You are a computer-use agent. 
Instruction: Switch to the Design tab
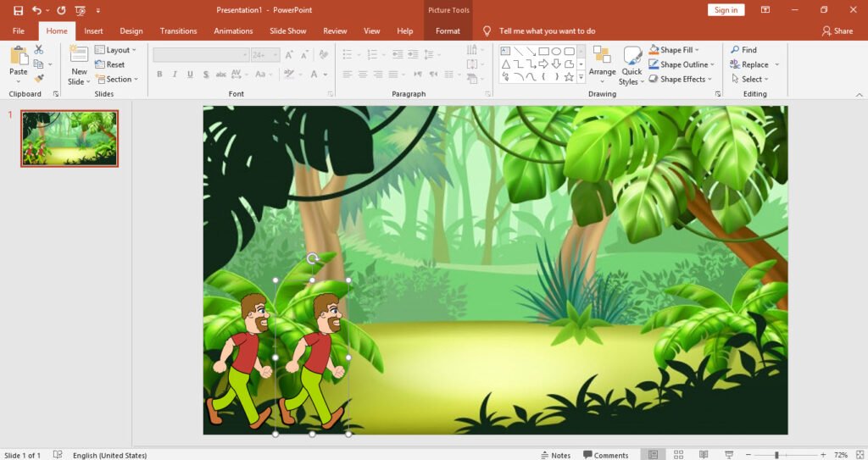point(131,31)
